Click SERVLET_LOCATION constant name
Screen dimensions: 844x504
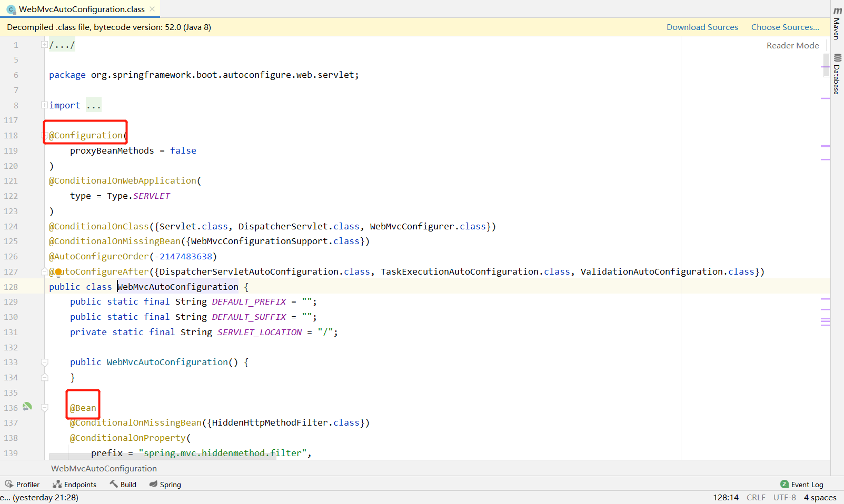click(260, 332)
